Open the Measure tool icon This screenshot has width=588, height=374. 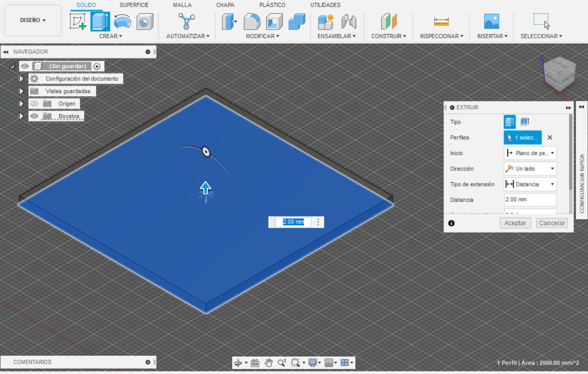[441, 22]
